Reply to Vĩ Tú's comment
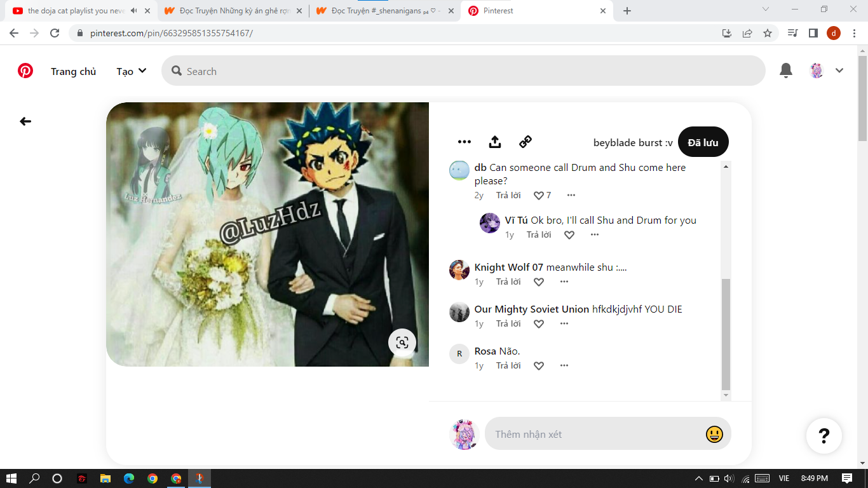The height and width of the screenshot is (488, 868). [539, 234]
